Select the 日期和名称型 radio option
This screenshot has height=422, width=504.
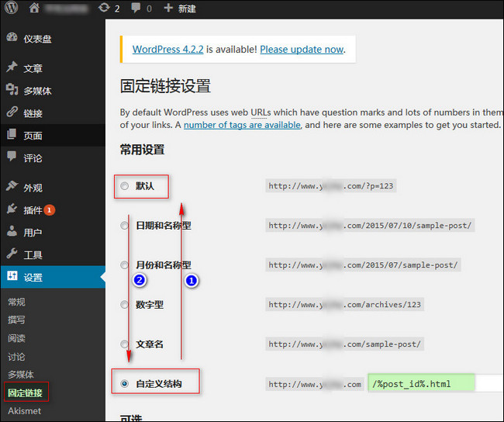(x=124, y=226)
